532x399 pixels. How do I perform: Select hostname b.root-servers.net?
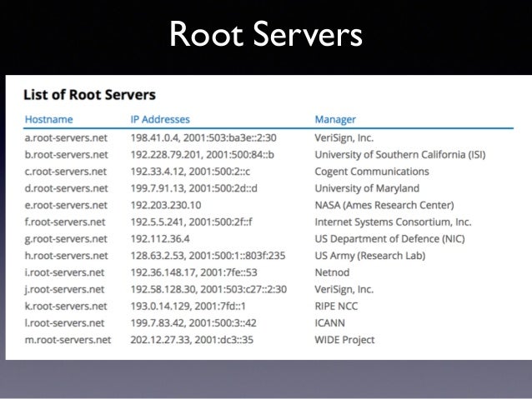[66, 155]
